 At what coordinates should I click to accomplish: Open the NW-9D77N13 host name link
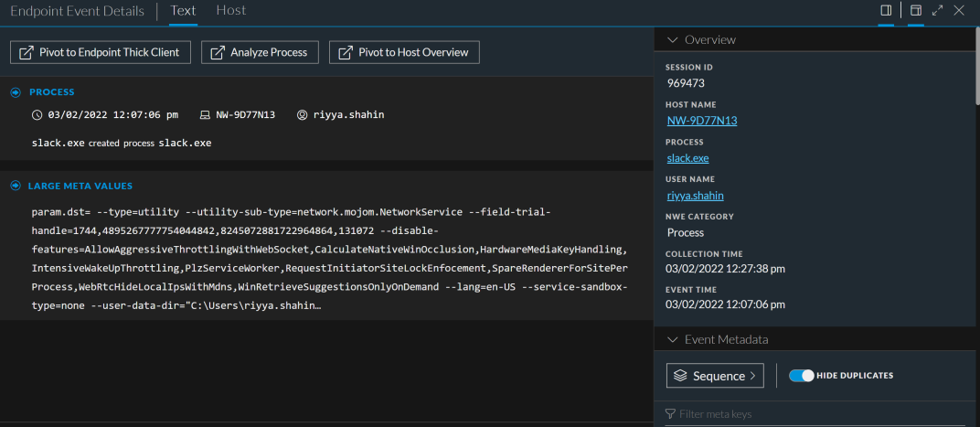pos(702,121)
